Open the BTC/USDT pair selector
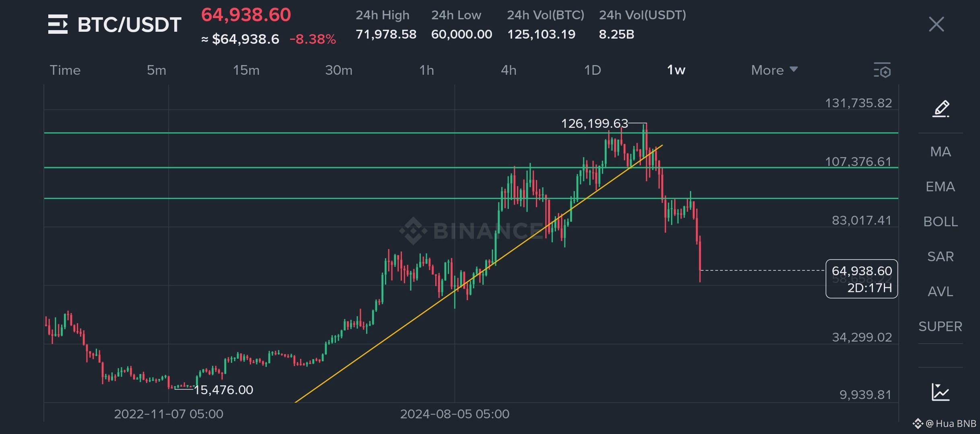 129,25
